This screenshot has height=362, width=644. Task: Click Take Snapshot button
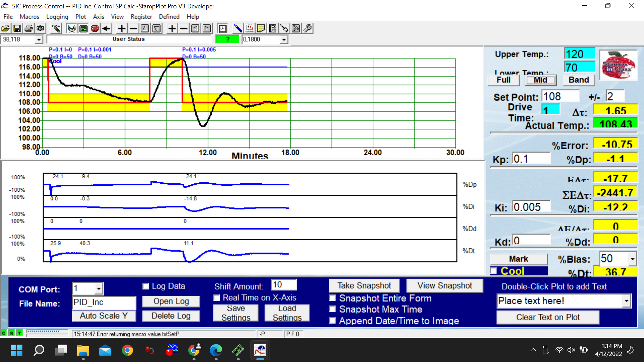[364, 286]
